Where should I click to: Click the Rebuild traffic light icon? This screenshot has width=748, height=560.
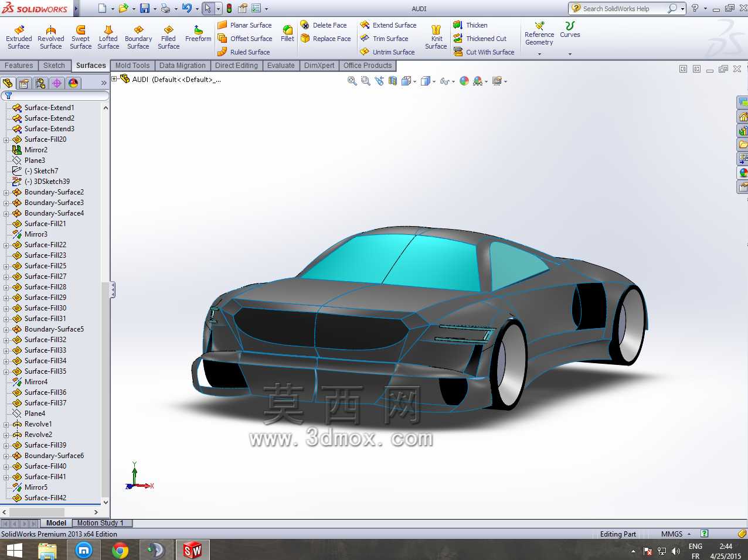[x=229, y=8]
